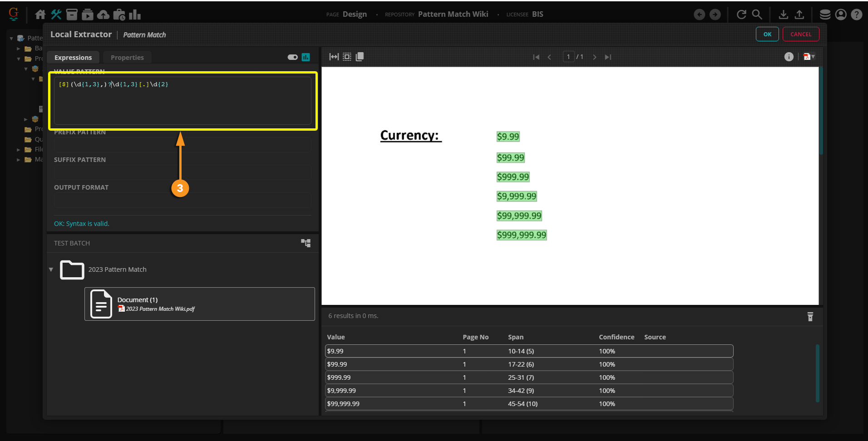Click the results list vertical scrollbar
868x441 pixels.
pyautogui.click(x=818, y=373)
